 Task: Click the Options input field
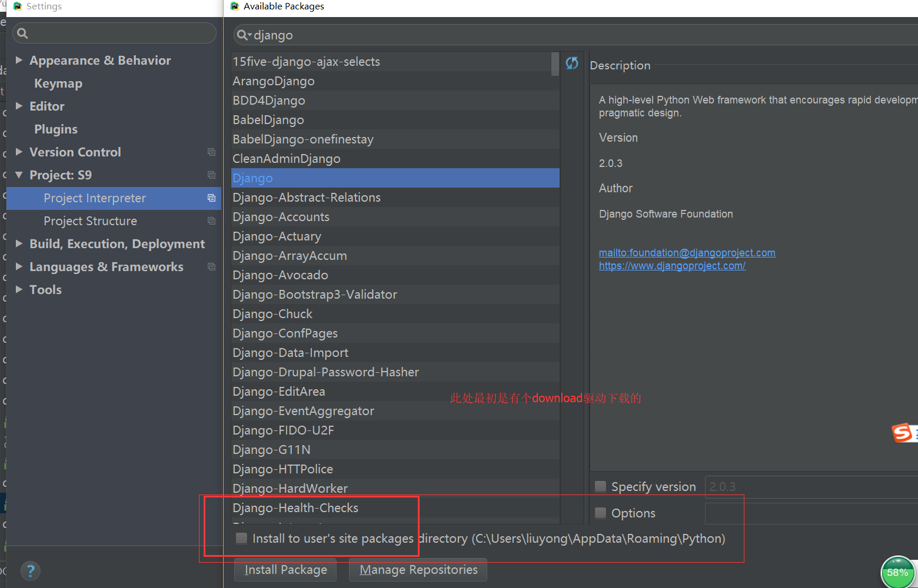pos(811,513)
